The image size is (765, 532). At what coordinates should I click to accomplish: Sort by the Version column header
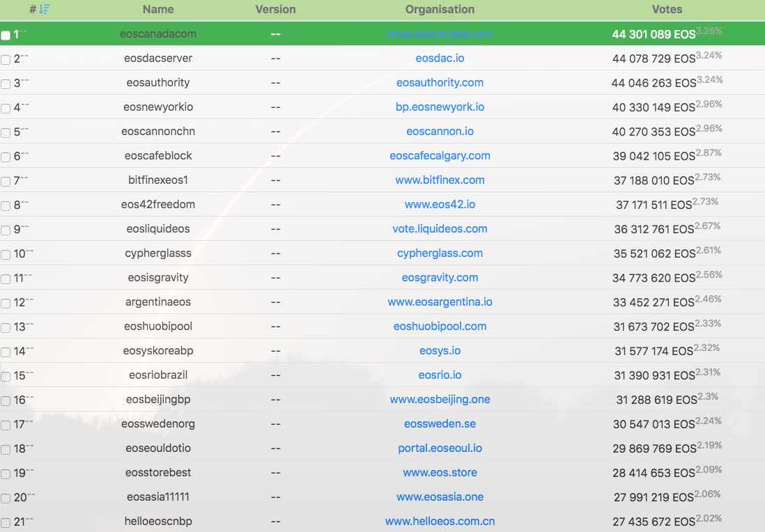275,9
